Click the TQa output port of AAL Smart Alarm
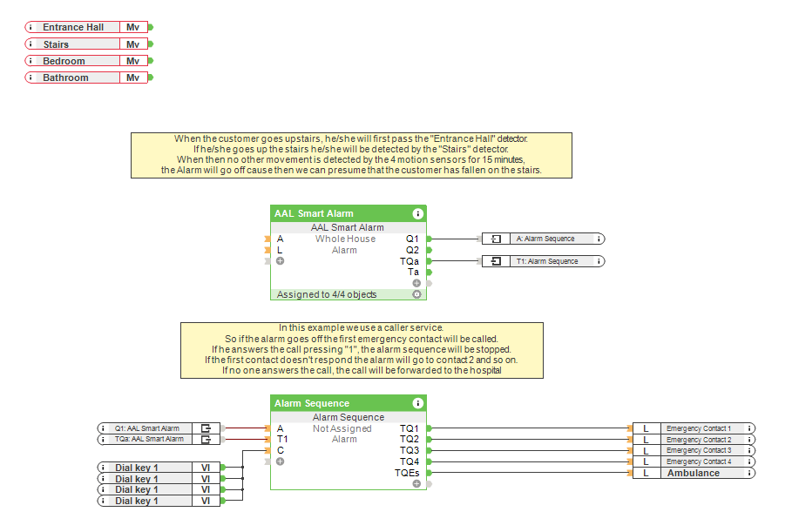The width and height of the screenshot is (792, 532). pos(430,261)
